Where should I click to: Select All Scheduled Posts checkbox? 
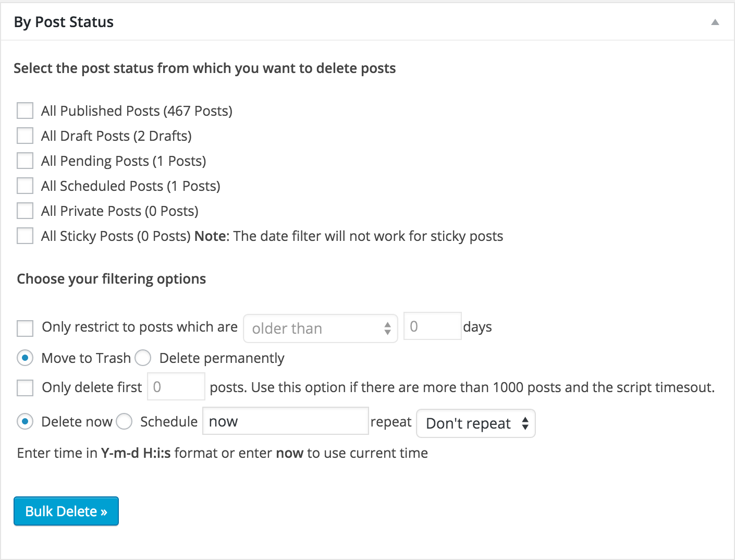25,186
